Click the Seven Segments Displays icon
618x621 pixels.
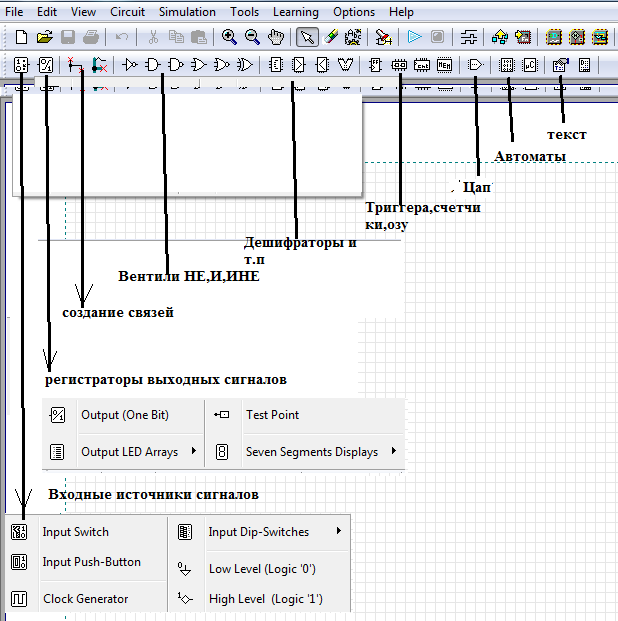[x=222, y=451]
